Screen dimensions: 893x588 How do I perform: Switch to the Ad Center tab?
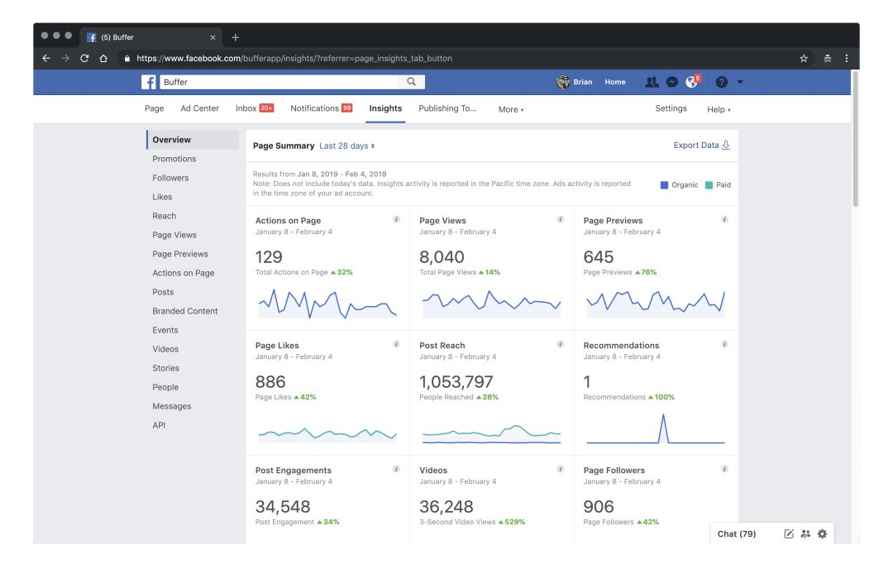point(200,108)
